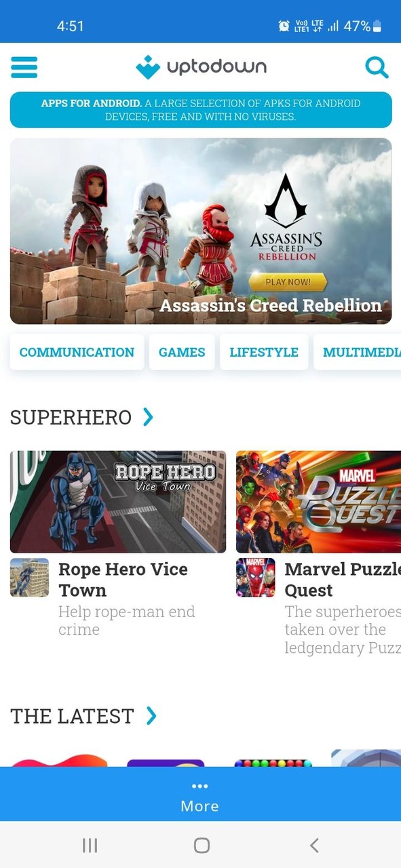Select the Lifestyle category tab
Viewport: 401px width, 868px height.
[x=264, y=352]
